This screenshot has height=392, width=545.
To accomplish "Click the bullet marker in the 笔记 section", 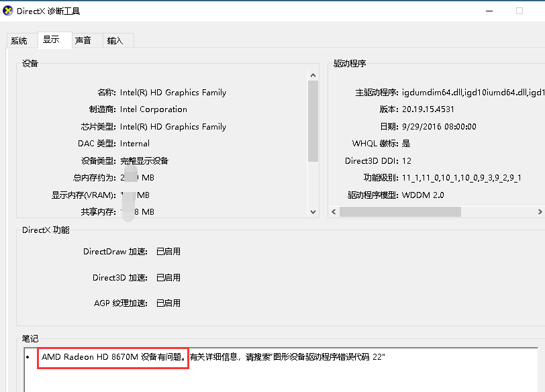I will (x=26, y=356).
